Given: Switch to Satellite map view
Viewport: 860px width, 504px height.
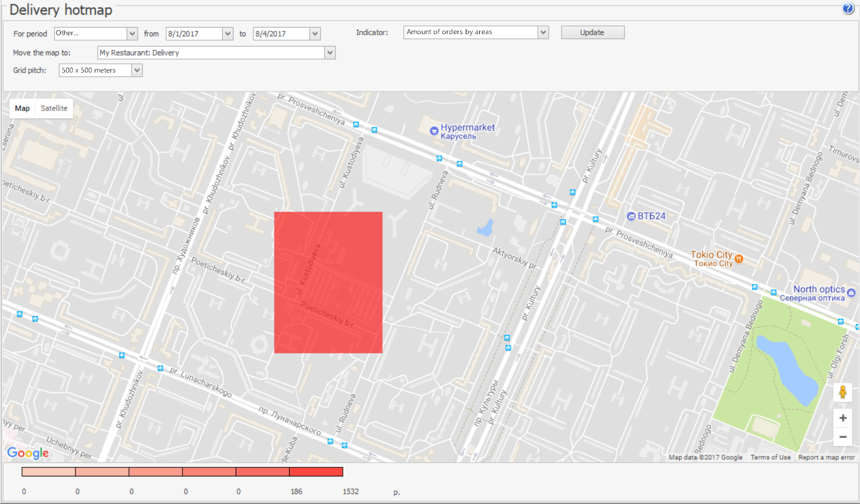Looking at the screenshot, I should point(54,108).
